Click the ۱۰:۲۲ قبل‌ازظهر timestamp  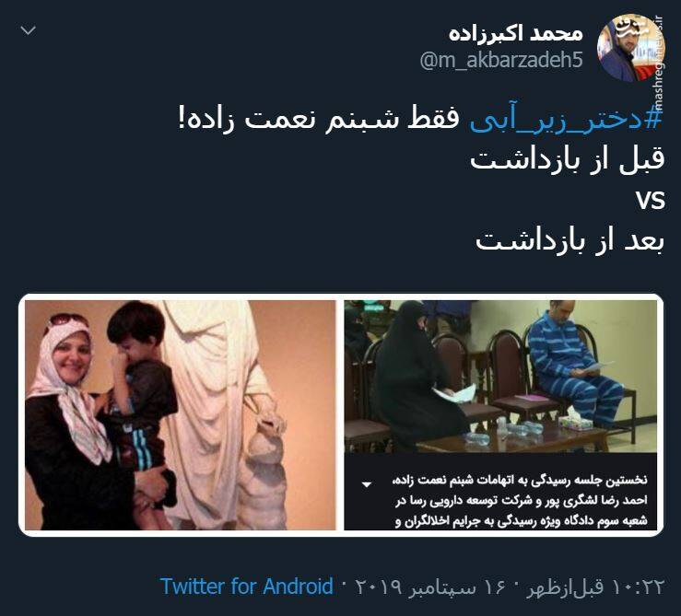(595, 587)
